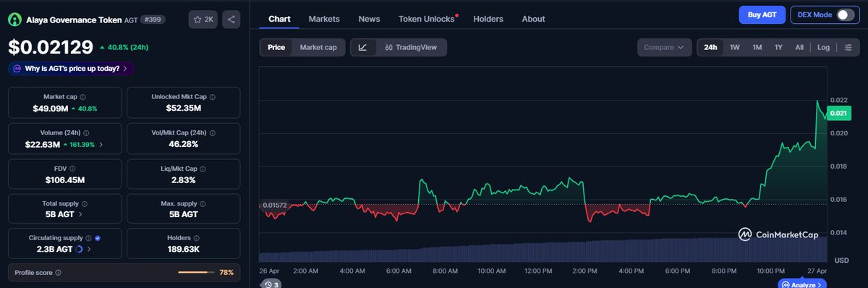
Task: Show Liq/Mkt Cap info icon
Action: pyautogui.click(x=203, y=169)
